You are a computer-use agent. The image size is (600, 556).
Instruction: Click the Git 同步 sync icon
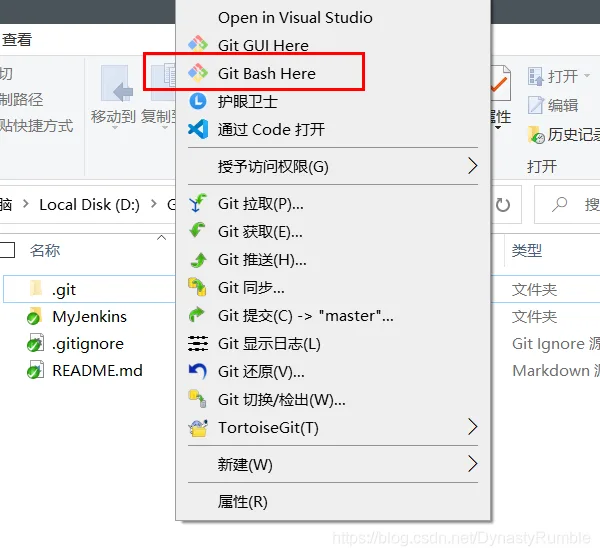(198, 287)
